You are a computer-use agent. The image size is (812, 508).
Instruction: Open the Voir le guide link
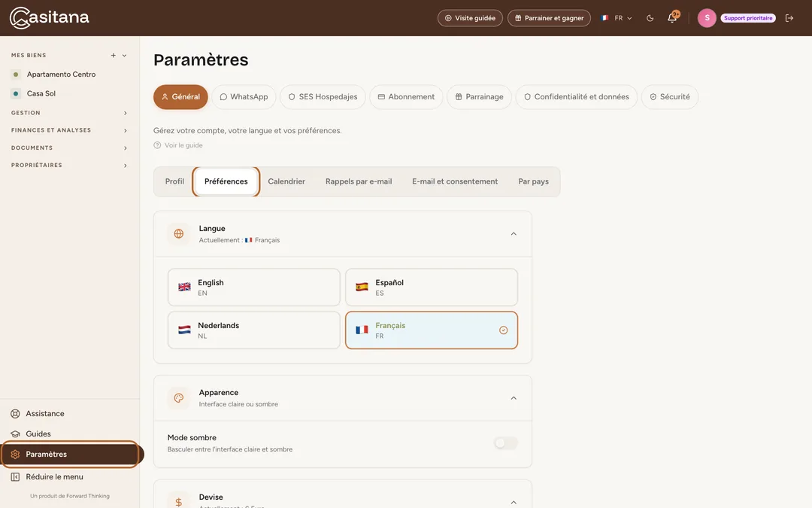(x=178, y=146)
